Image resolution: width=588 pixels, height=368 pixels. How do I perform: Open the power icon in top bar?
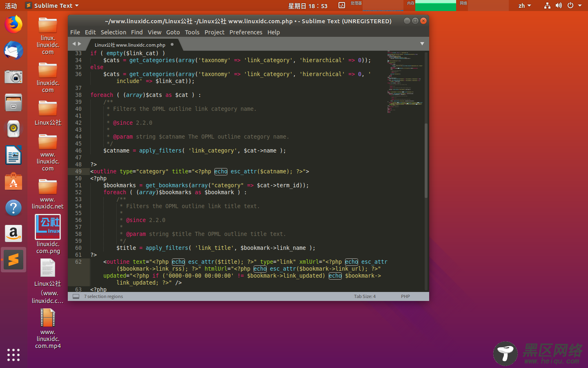(570, 5)
